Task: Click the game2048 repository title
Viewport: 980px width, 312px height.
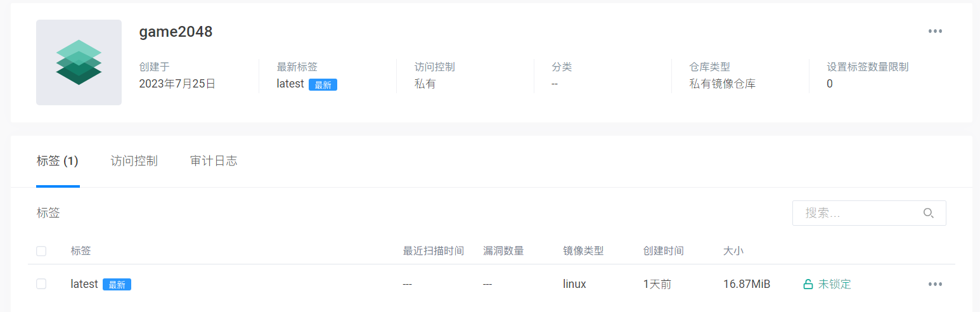Action: (176, 32)
